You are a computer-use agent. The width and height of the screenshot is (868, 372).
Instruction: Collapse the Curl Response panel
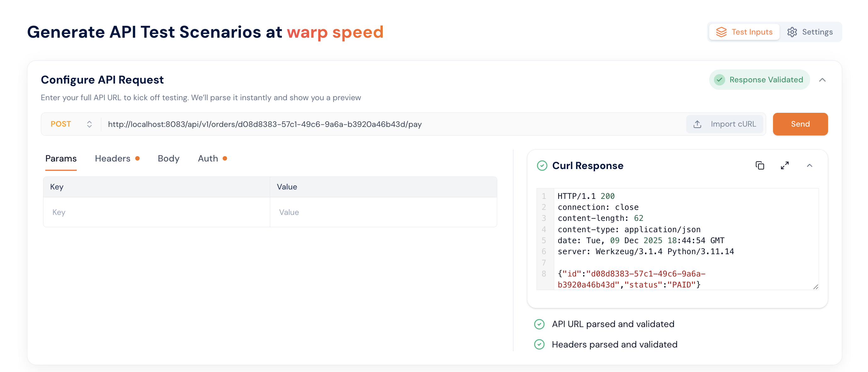pos(810,165)
